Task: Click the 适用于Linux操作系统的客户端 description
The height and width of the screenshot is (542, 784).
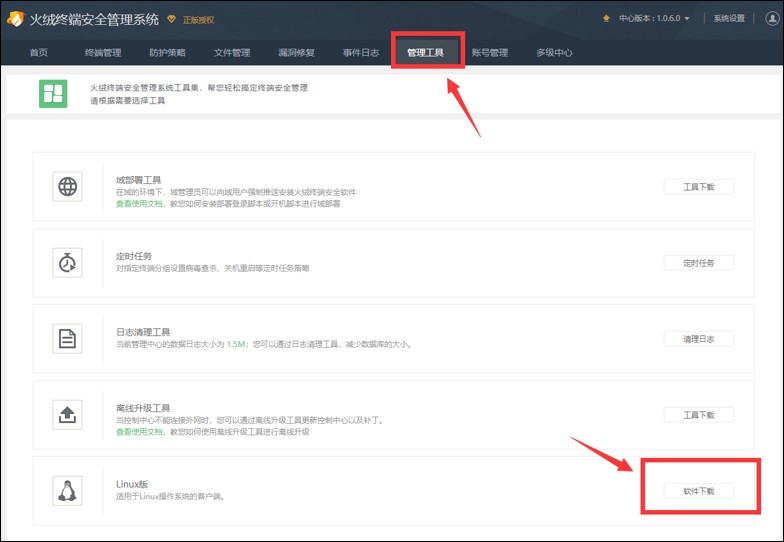Action: click(x=170, y=496)
